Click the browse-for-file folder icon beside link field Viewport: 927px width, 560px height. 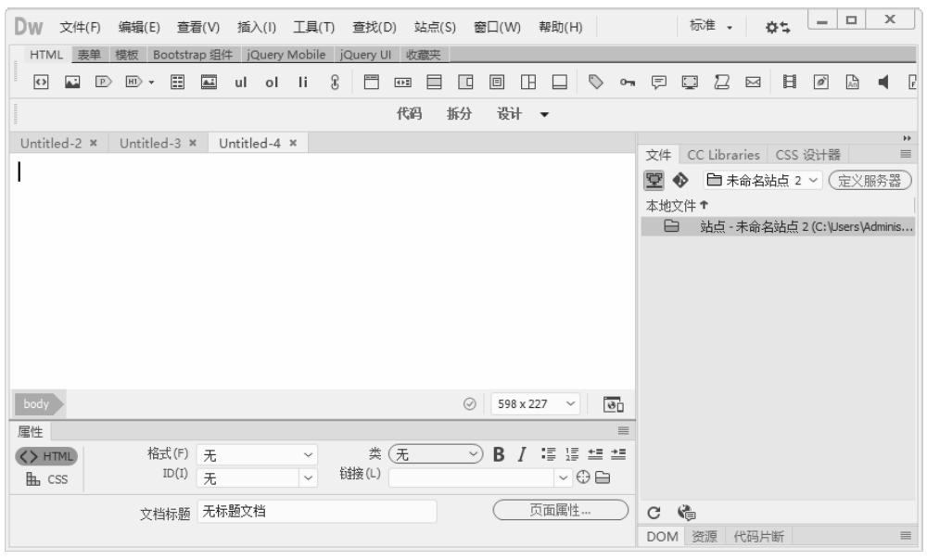pyautogui.click(x=603, y=477)
